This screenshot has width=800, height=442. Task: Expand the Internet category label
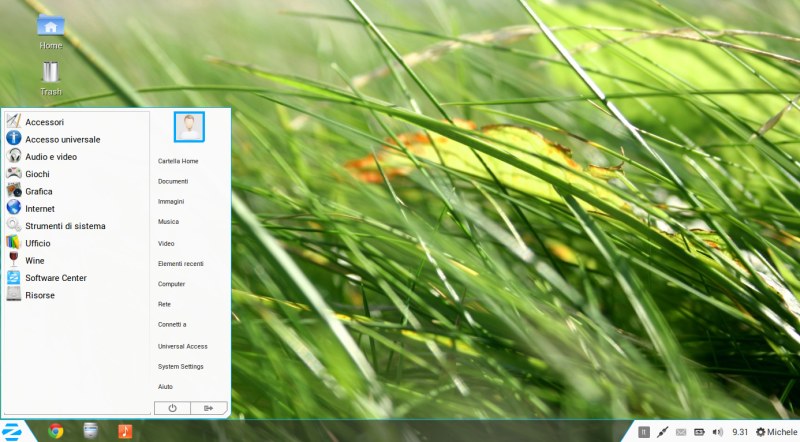tap(40, 209)
